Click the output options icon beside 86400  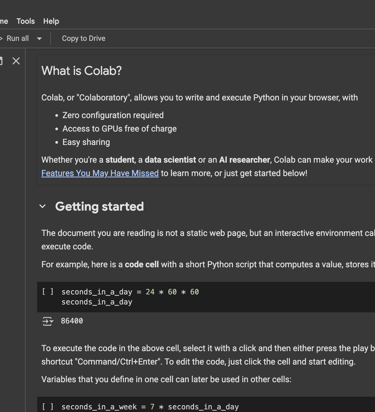[47, 321]
